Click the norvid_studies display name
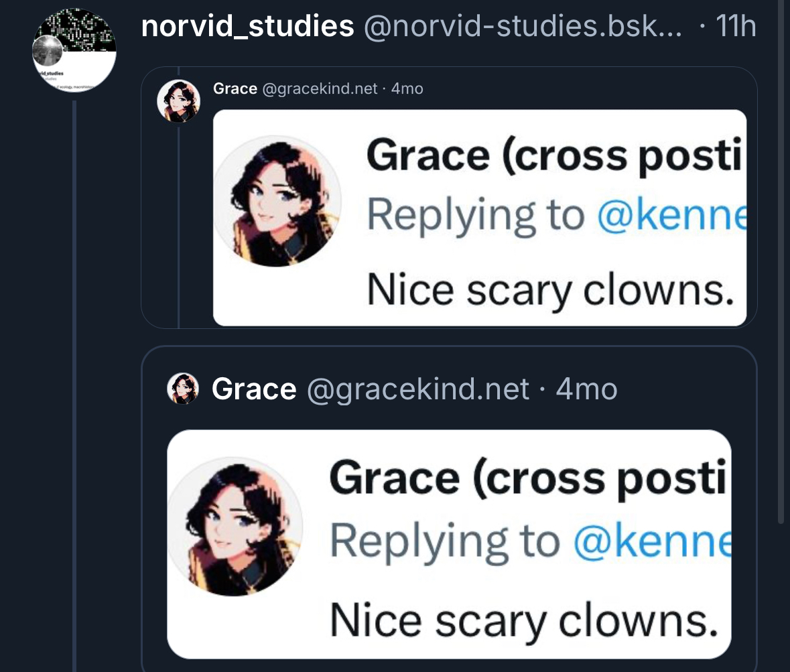This screenshot has height=672, width=790. click(248, 27)
